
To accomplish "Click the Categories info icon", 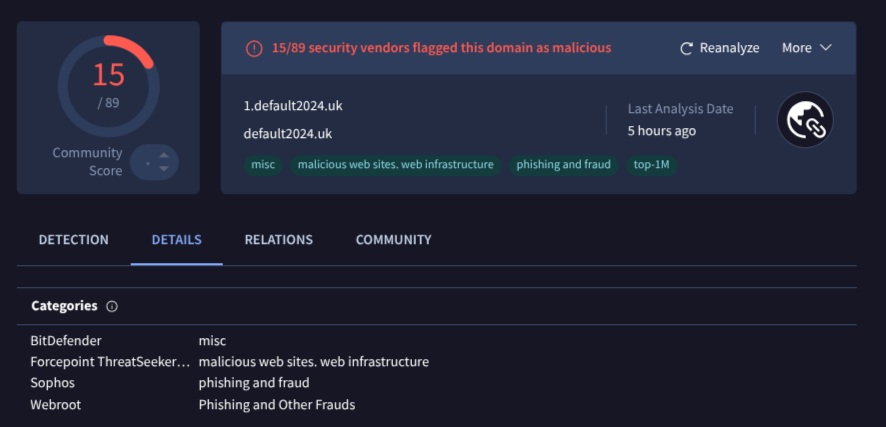I will click(112, 307).
